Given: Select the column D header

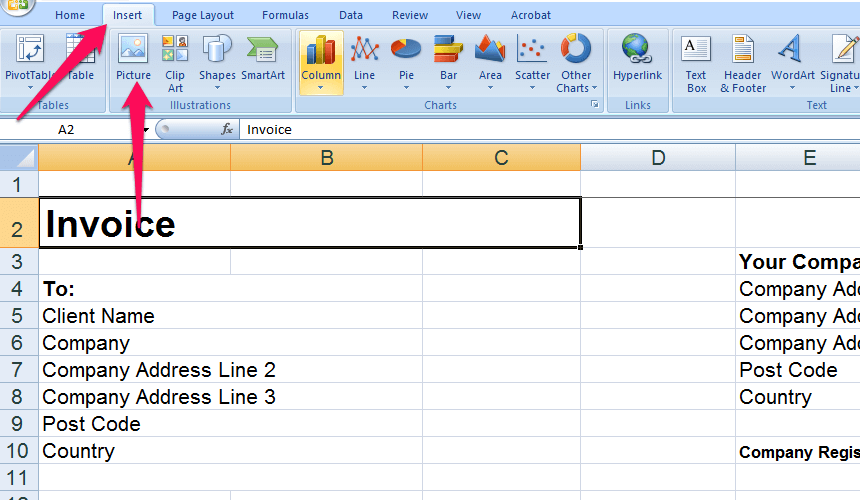Looking at the screenshot, I should coord(657,157).
